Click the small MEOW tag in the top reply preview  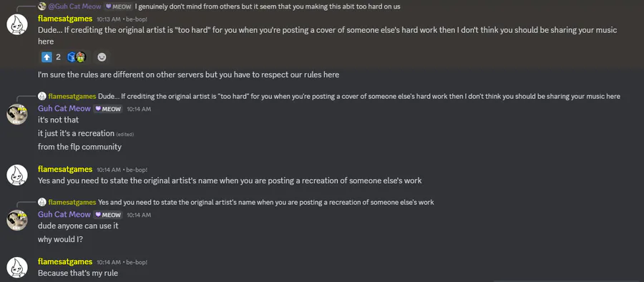(118, 6)
